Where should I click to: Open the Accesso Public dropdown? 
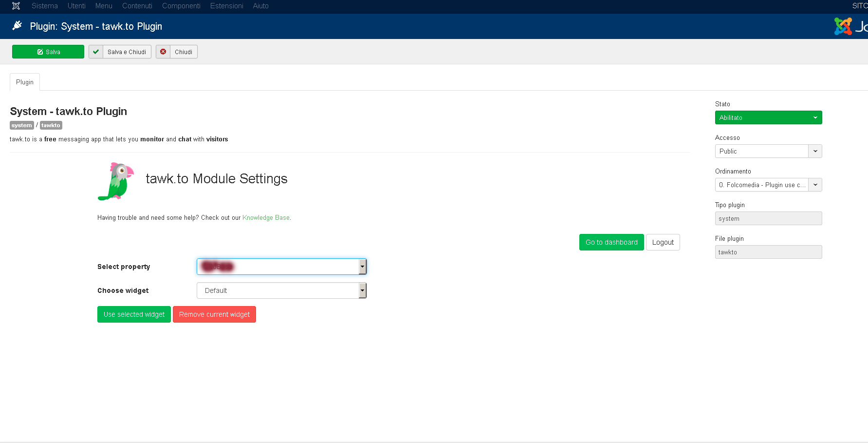768,151
